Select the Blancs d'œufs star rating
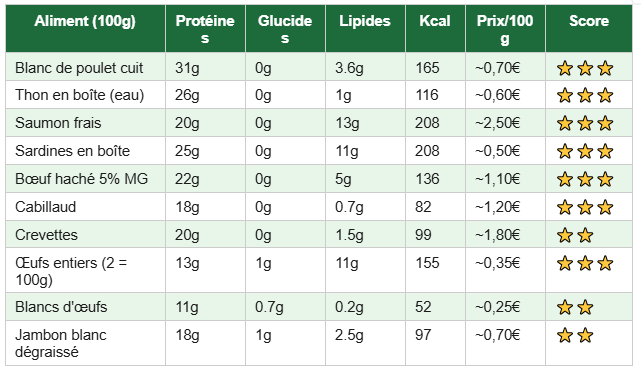641x375 pixels. tap(575, 308)
